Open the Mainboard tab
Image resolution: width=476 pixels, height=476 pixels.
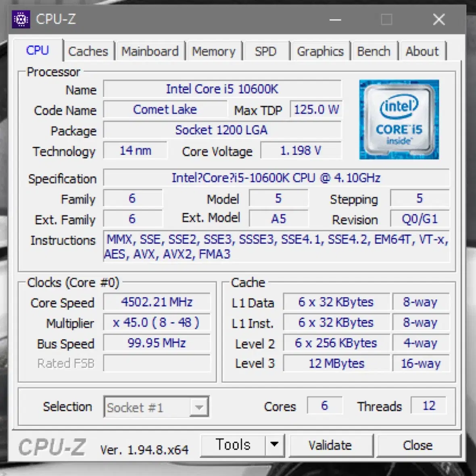point(150,51)
